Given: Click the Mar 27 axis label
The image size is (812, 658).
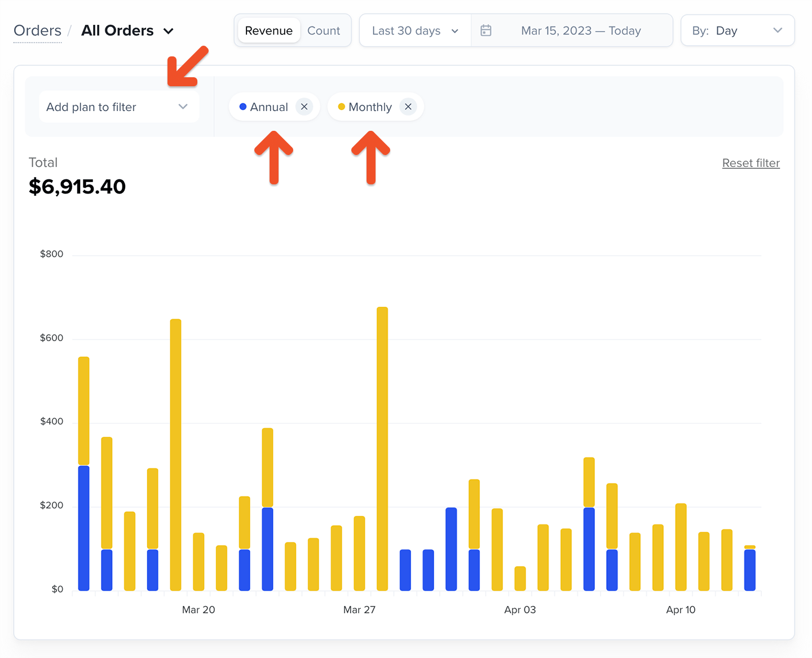Looking at the screenshot, I should coord(359,610).
